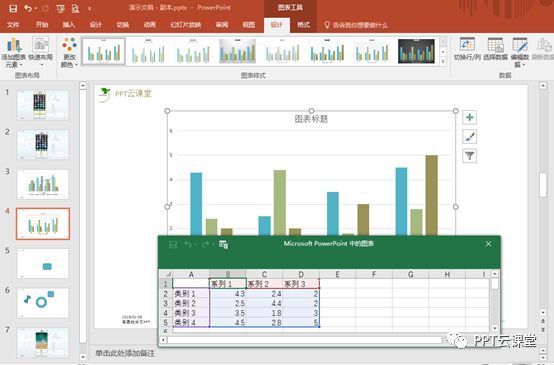This screenshot has height=365, width=554.
Task: Select slide 6 thumbnail
Action: pyautogui.click(x=43, y=303)
